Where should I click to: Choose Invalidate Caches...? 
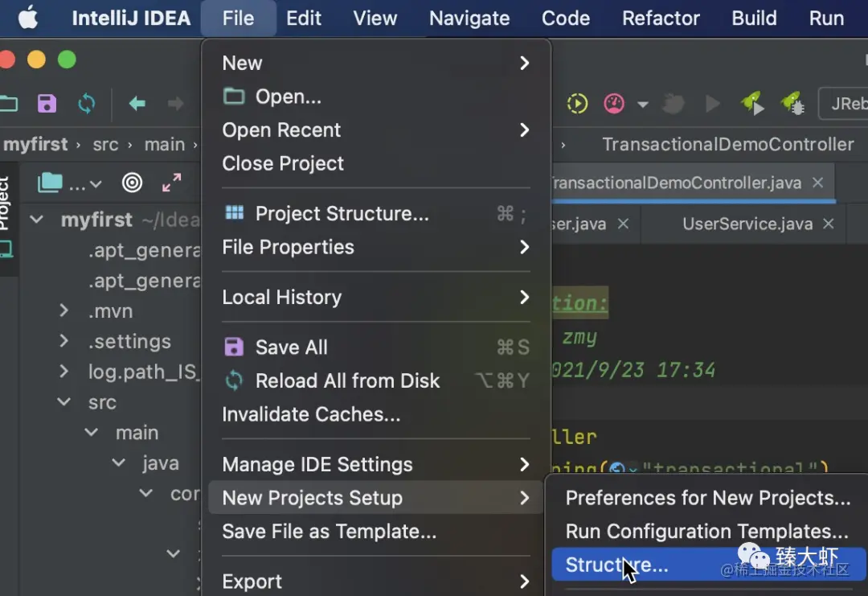(376, 414)
